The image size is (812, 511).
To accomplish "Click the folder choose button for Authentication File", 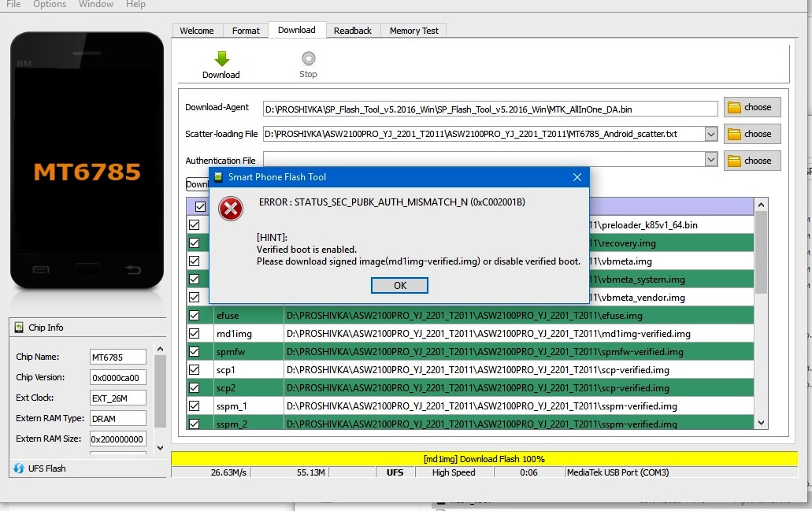I will pyautogui.click(x=751, y=161).
